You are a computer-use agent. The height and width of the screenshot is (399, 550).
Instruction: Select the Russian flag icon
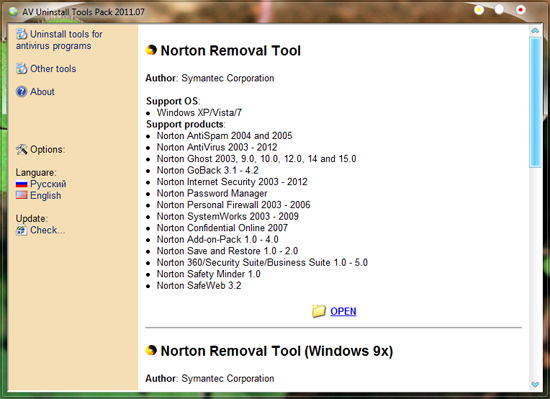click(x=21, y=184)
